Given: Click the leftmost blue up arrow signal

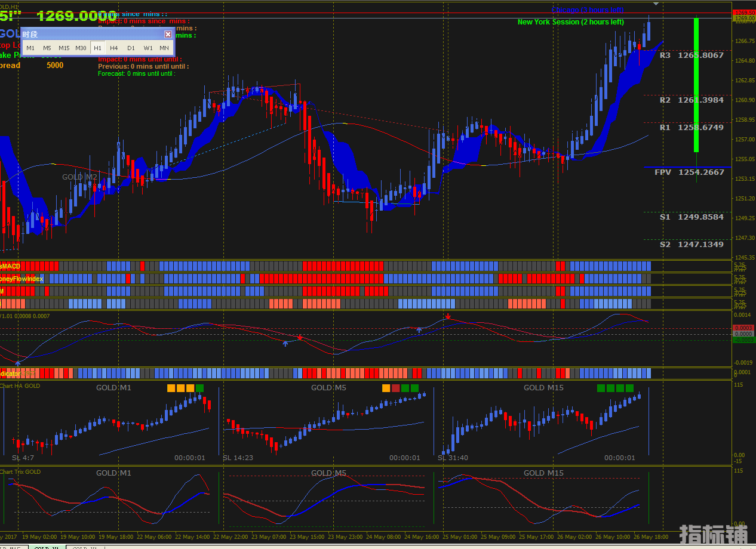Looking at the screenshot, I should pos(18,362).
